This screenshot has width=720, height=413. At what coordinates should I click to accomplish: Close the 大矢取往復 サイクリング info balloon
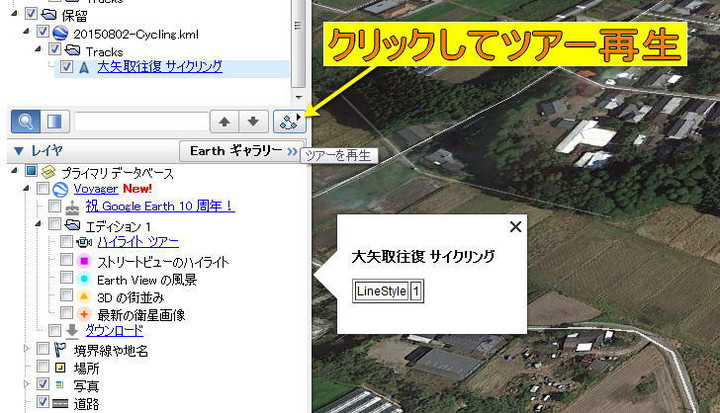point(515,227)
